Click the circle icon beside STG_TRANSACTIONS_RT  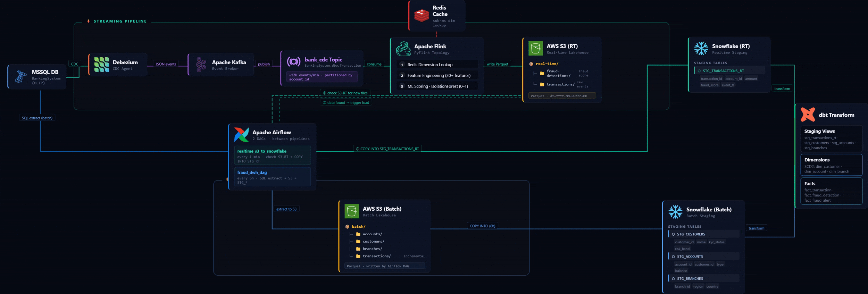(699, 71)
